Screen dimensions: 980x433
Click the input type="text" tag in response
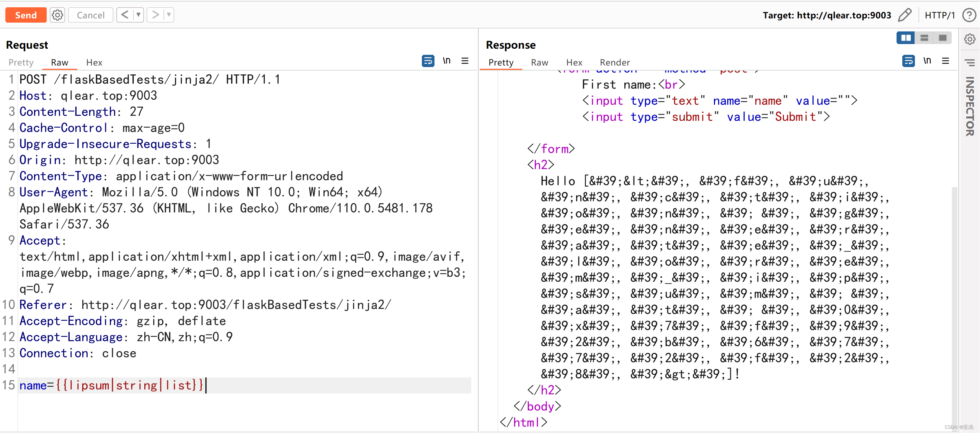click(x=720, y=100)
